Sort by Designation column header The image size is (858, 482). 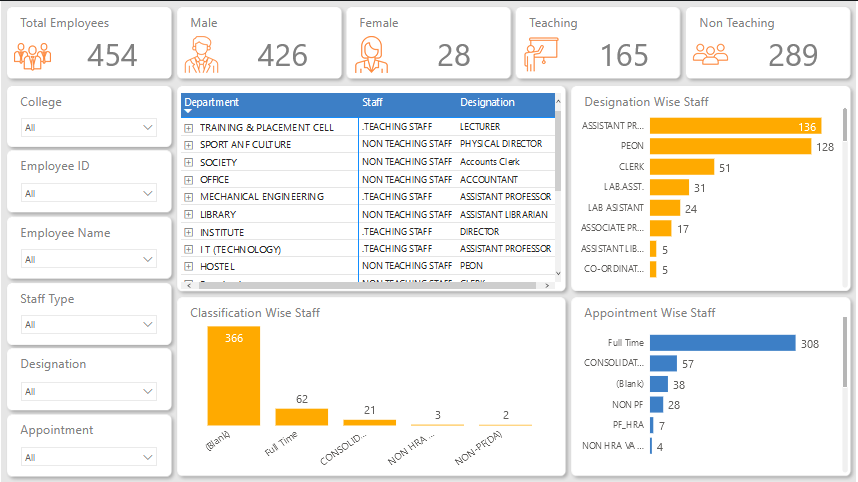point(487,102)
